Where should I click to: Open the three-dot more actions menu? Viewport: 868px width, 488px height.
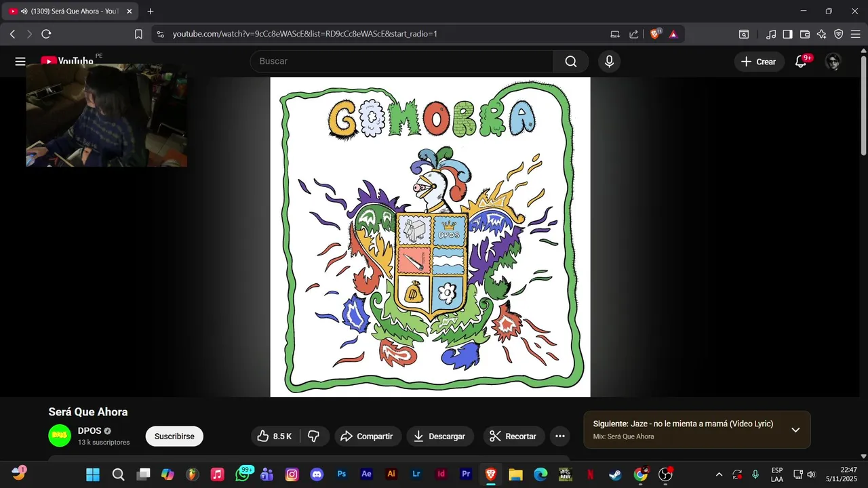pos(560,436)
